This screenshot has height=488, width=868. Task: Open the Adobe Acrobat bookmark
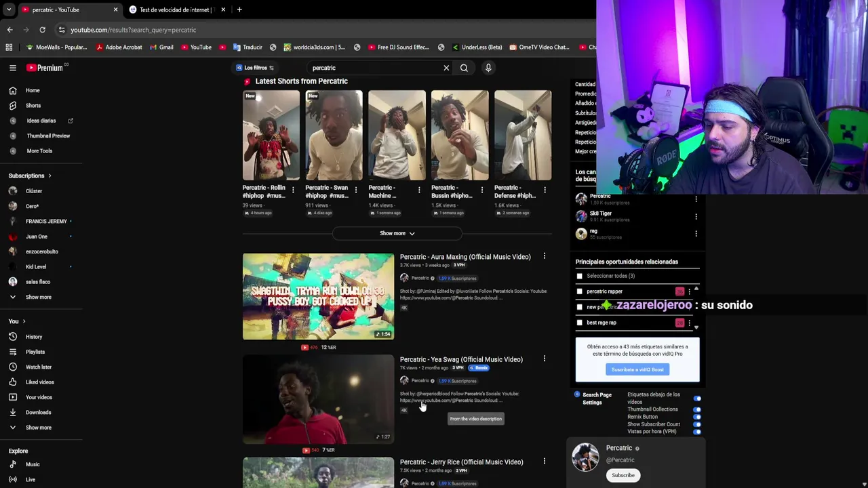[x=119, y=47]
